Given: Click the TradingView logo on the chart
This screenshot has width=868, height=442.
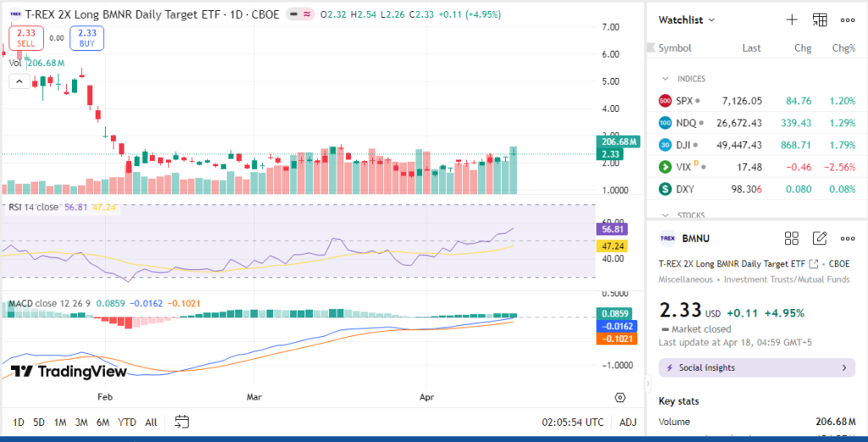Looking at the screenshot, I should [x=69, y=372].
